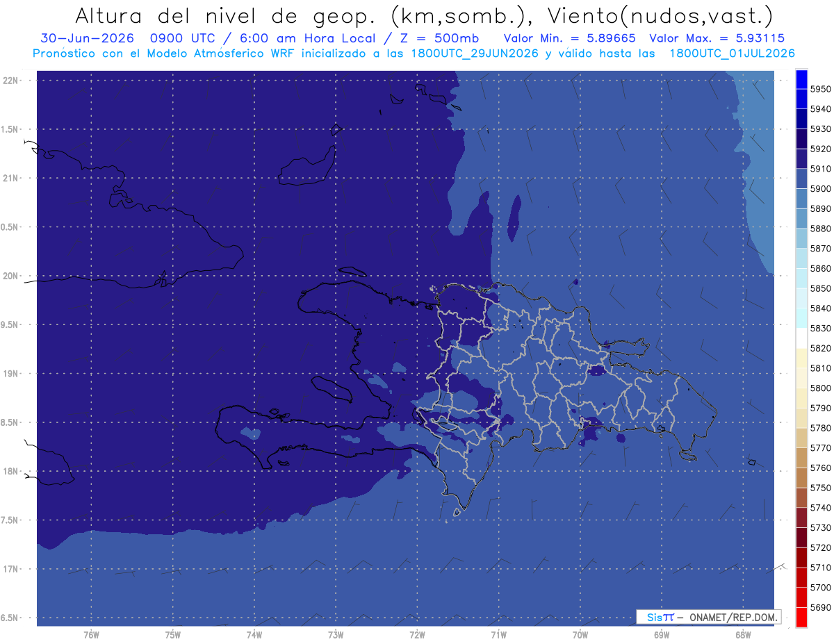Click the 5830 colorbar label
Screen dimensions: 834x644
click(821, 328)
